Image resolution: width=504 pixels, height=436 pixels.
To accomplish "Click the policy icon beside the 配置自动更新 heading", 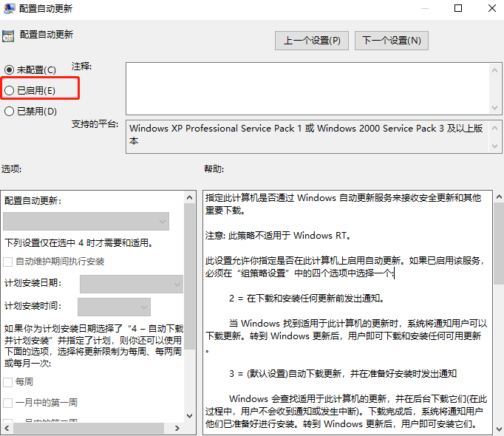I will pyautogui.click(x=8, y=35).
